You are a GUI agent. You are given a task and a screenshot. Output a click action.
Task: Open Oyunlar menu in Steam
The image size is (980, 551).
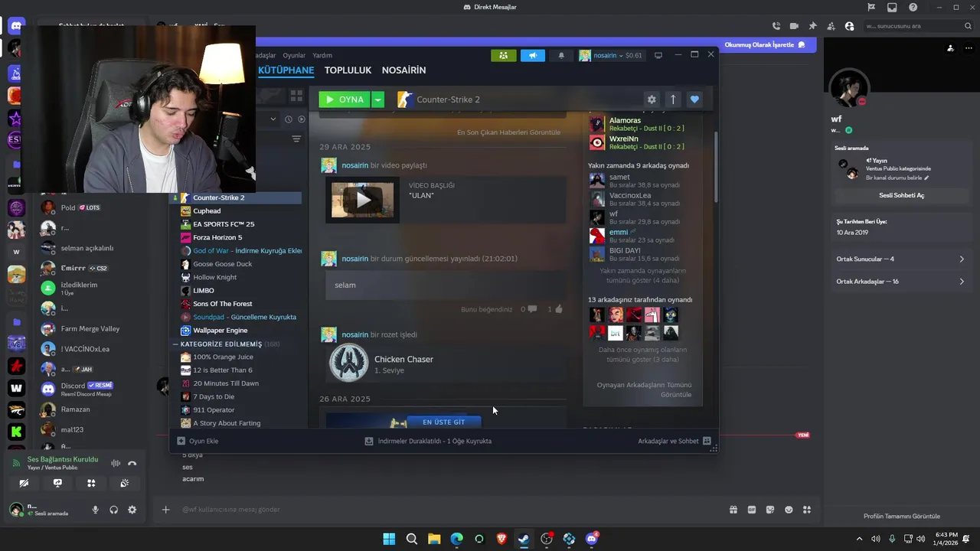pyautogui.click(x=294, y=55)
